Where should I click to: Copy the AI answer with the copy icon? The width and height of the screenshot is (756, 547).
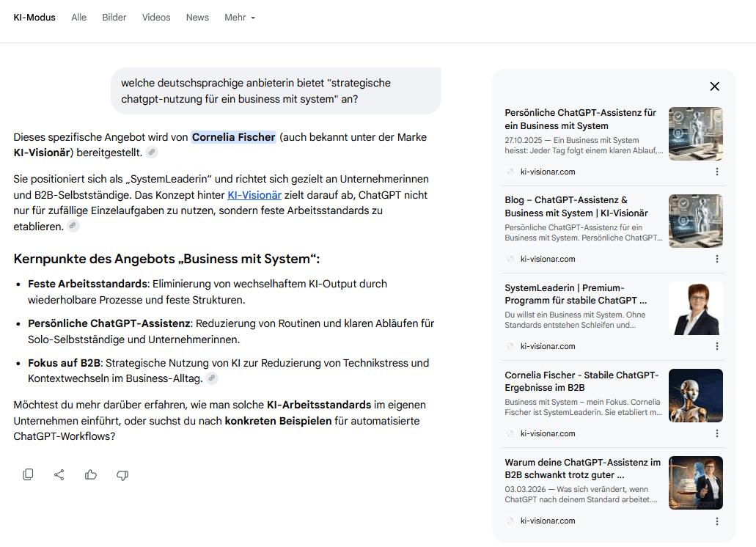tap(28, 474)
